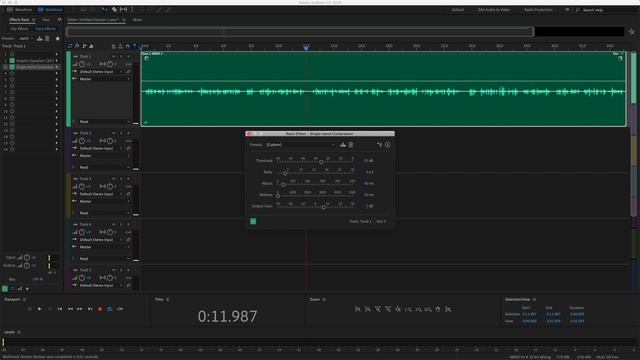Switch to Waveform view
The image size is (640, 360).
[20, 9]
